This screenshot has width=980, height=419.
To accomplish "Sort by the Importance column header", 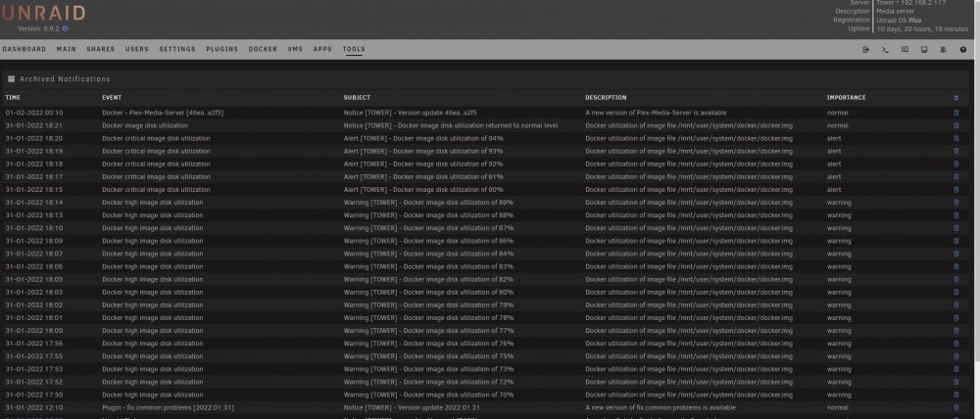I will pyautogui.click(x=847, y=98).
